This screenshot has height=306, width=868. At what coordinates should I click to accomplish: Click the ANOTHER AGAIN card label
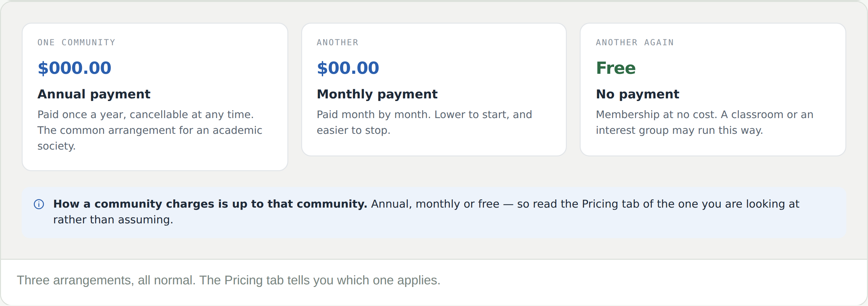click(634, 42)
